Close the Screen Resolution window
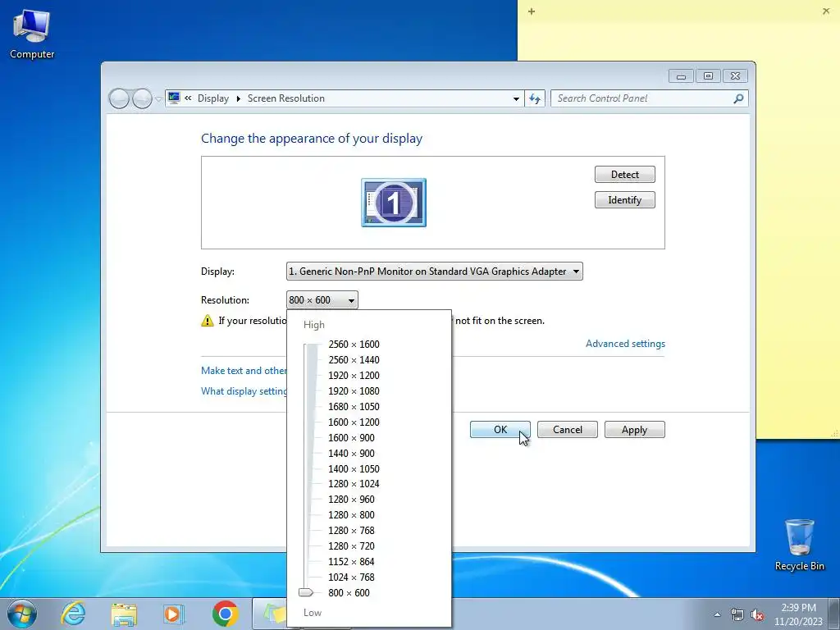The height and width of the screenshot is (630, 840). pyautogui.click(x=736, y=76)
